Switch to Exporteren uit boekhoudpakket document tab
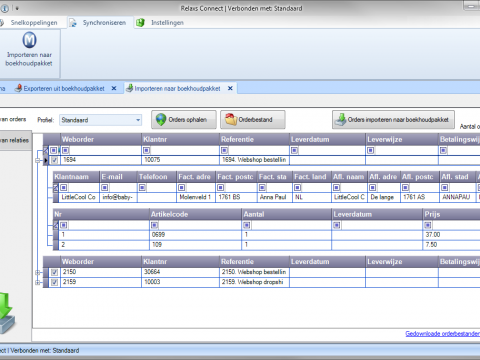Image resolution: width=480 pixels, height=360 pixels. pos(64,88)
